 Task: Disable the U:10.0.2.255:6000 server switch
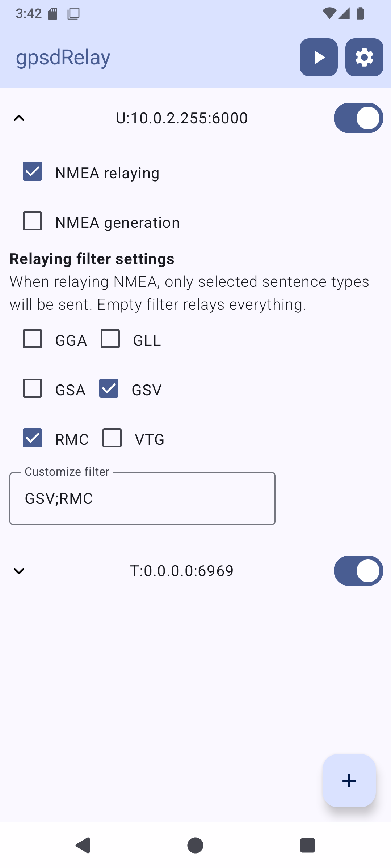(x=358, y=118)
